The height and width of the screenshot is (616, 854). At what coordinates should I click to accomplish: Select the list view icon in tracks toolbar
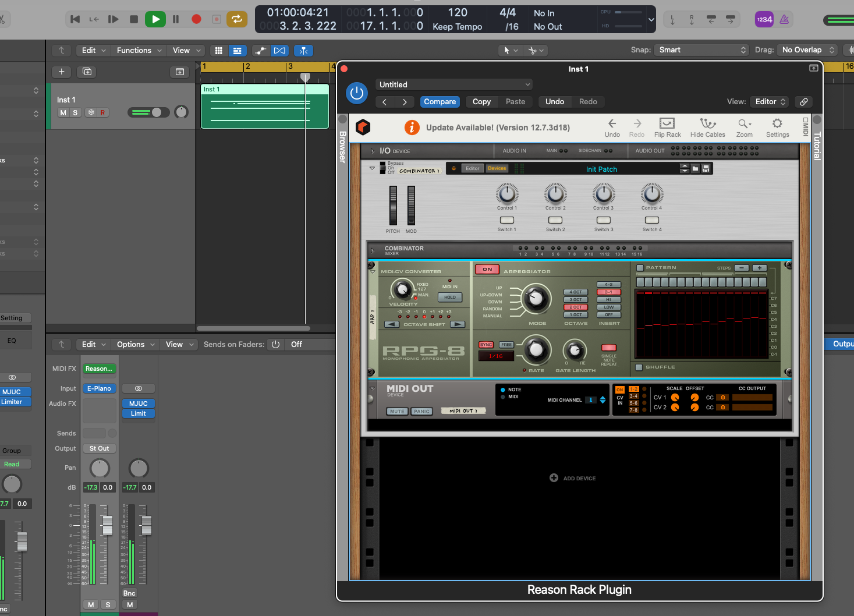237,51
